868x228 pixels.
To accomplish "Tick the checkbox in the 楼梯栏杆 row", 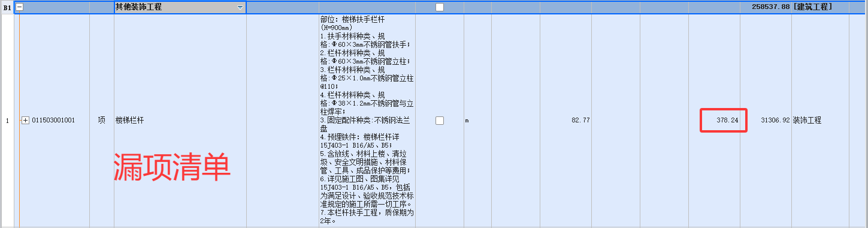I will tap(440, 121).
